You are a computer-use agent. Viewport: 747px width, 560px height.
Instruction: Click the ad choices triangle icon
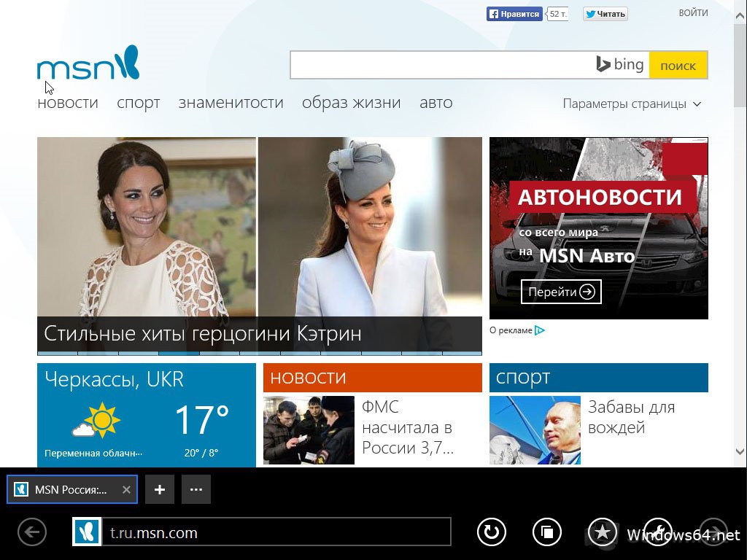[x=539, y=330]
